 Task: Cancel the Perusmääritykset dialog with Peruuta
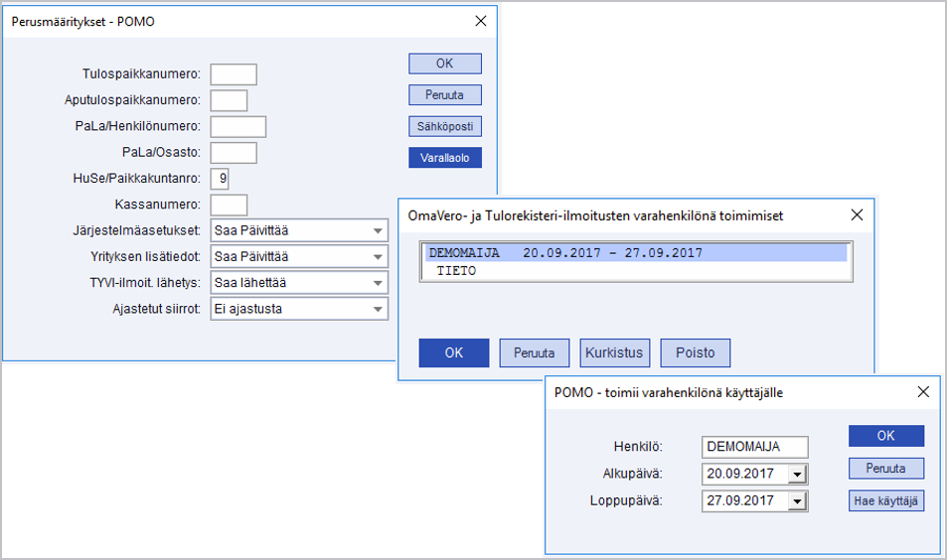click(444, 95)
